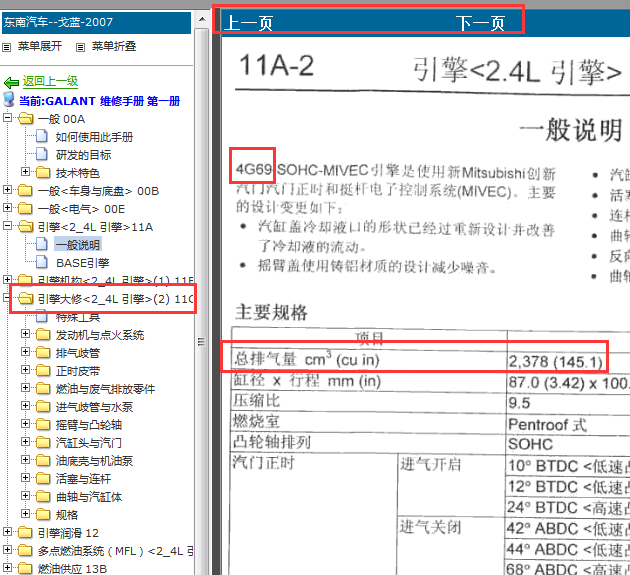Click the 返回上一级 link
The image size is (630, 575).
tap(50, 82)
